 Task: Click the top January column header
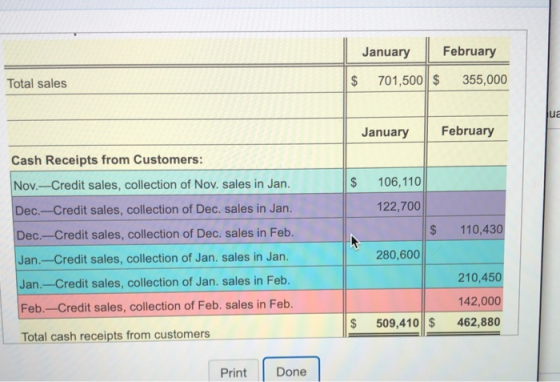(x=386, y=52)
